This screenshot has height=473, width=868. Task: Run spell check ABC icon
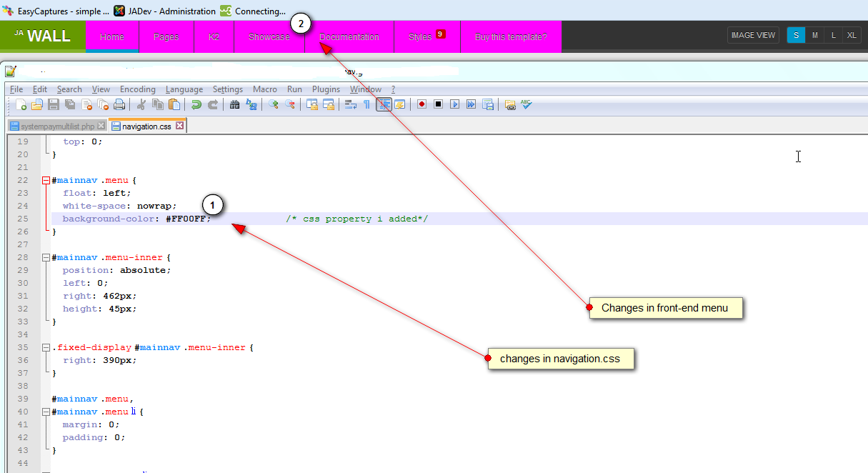click(x=527, y=104)
